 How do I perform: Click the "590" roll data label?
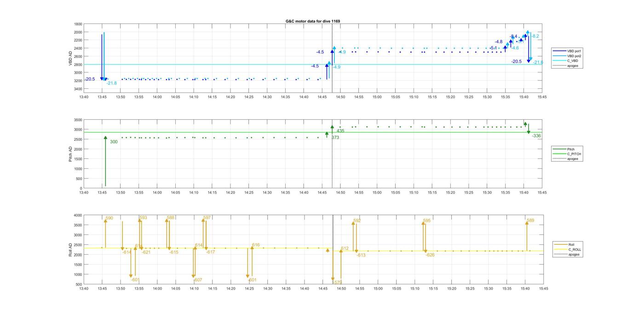(x=109, y=218)
